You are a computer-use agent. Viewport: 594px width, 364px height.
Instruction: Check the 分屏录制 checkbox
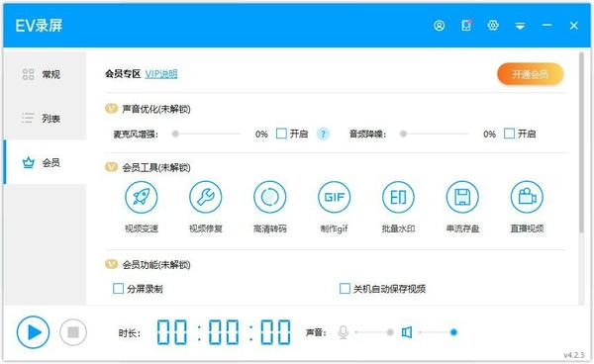tap(118, 289)
